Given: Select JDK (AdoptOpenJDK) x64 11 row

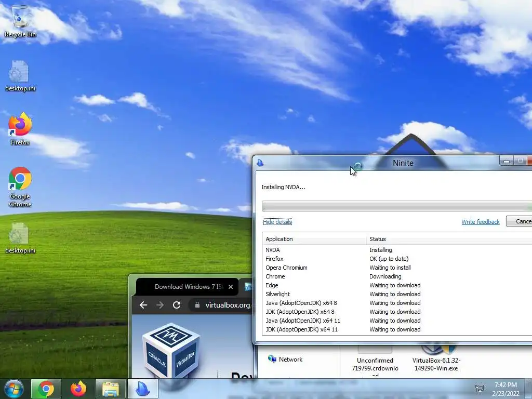Looking at the screenshot, I should coord(397,329).
